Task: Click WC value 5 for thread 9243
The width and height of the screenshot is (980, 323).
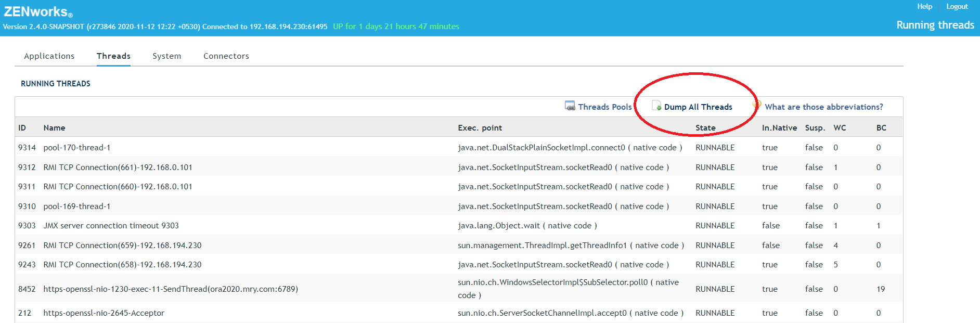Action: 835,265
